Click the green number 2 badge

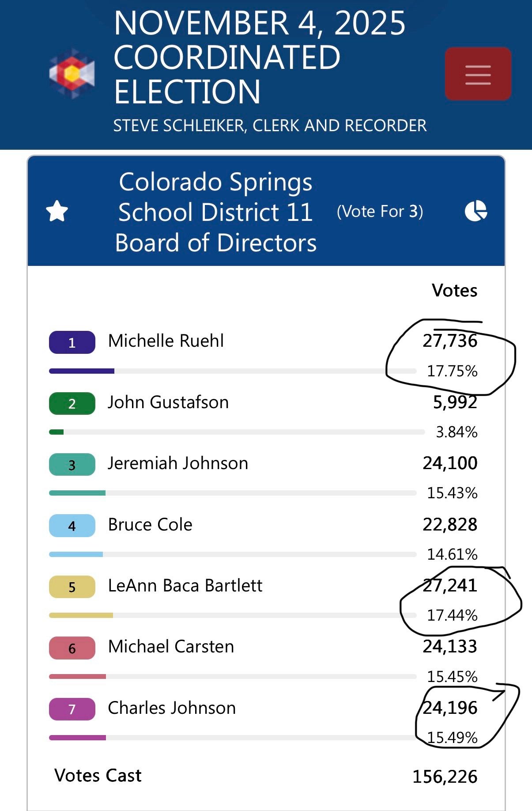[72, 403]
